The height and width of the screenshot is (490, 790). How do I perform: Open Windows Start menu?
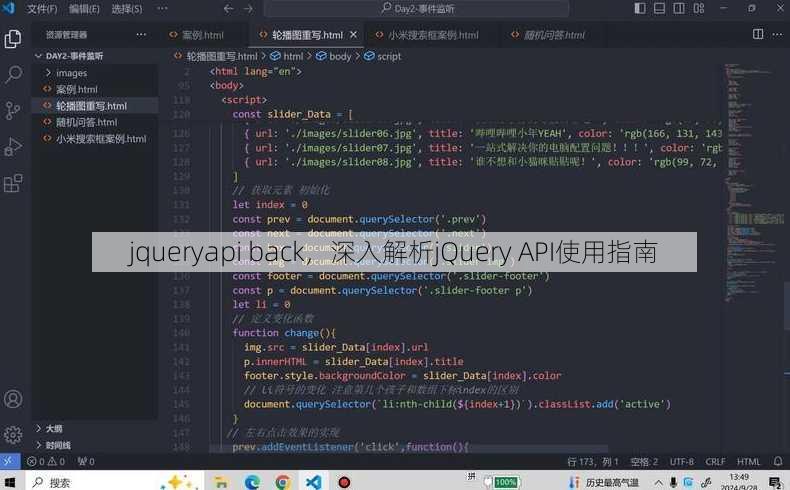[10, 482]
